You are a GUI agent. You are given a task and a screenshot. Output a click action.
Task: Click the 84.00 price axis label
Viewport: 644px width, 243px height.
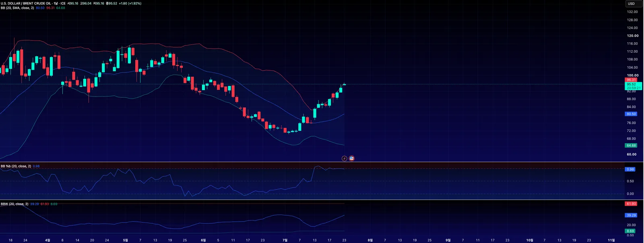(x=632, y=107)
